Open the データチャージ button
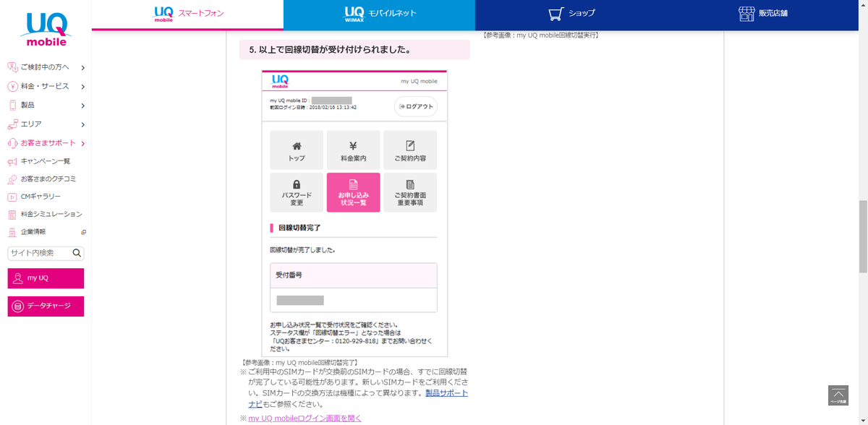 coord(46,306)
